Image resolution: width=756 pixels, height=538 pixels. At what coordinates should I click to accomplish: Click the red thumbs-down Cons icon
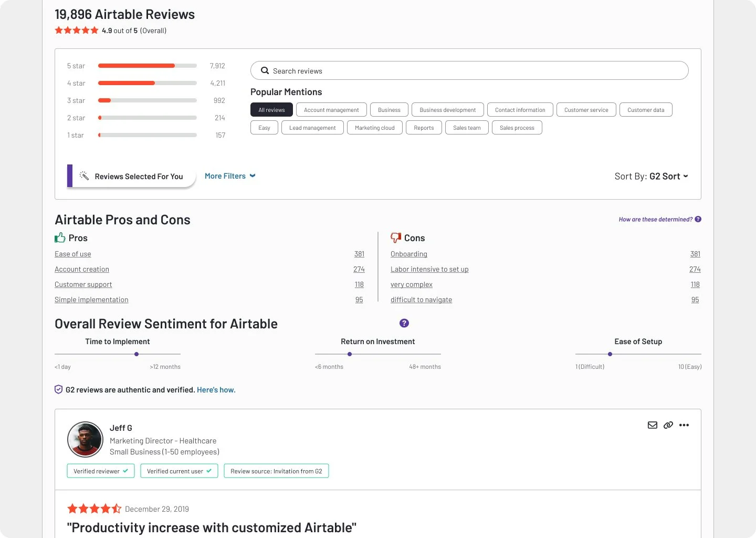[x=396, y=238]
